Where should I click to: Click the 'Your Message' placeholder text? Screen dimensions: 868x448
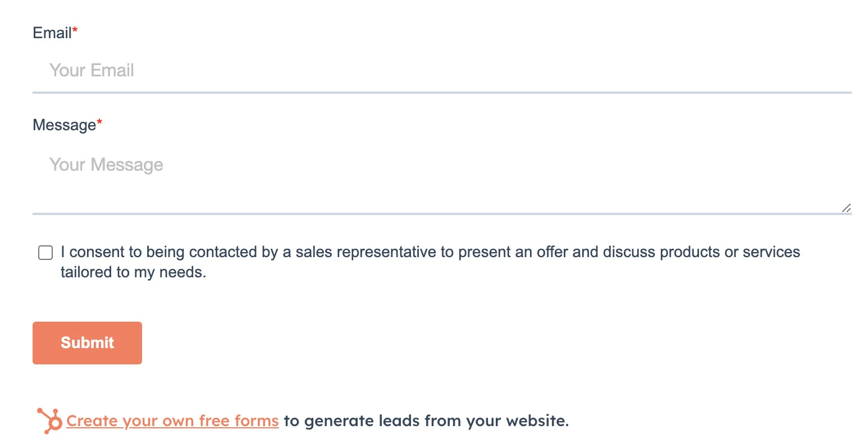pyautogui.click(x=106, y=165)
